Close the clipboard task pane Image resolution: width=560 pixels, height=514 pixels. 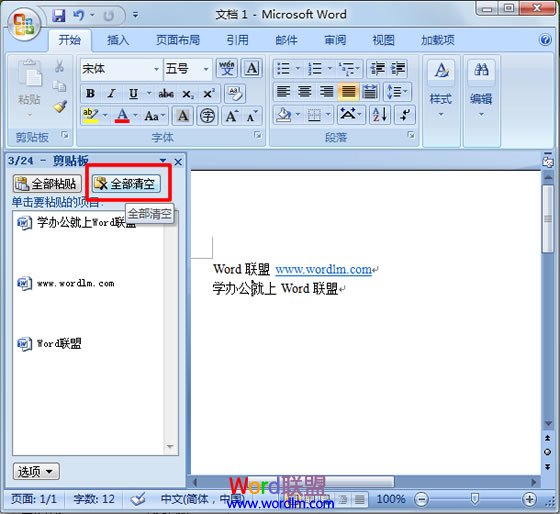178,162
